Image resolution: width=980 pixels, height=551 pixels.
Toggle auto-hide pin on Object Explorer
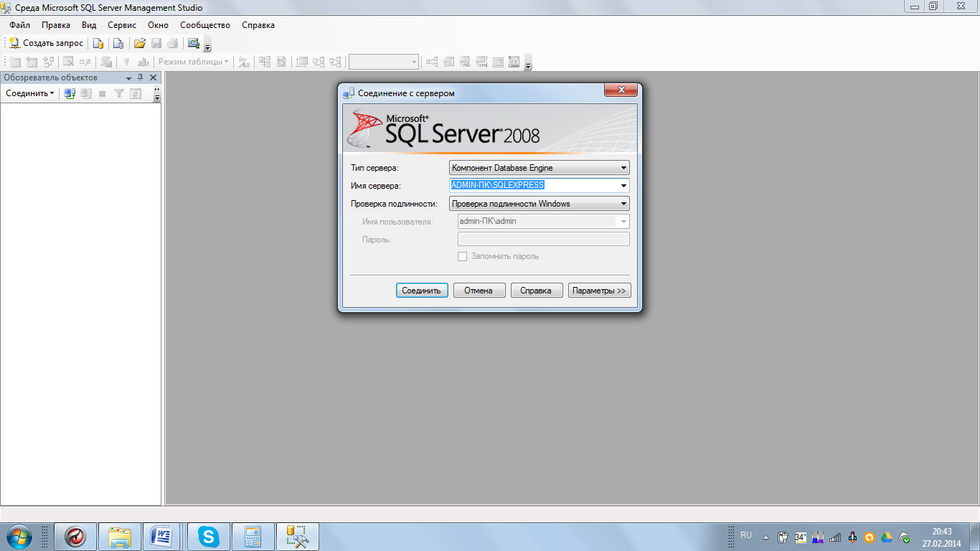coord(141,77)
